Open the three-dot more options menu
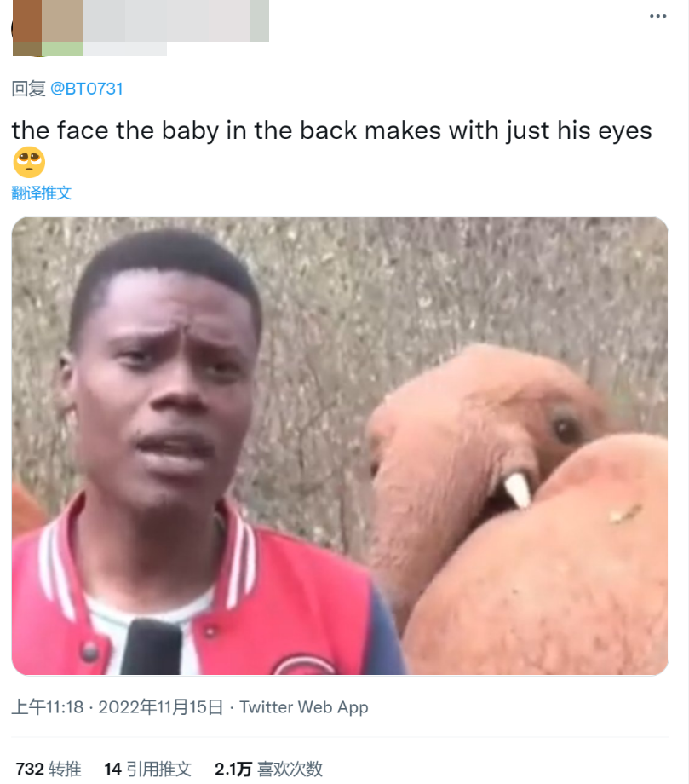This screenshot has width=689, height=784. 657,16
